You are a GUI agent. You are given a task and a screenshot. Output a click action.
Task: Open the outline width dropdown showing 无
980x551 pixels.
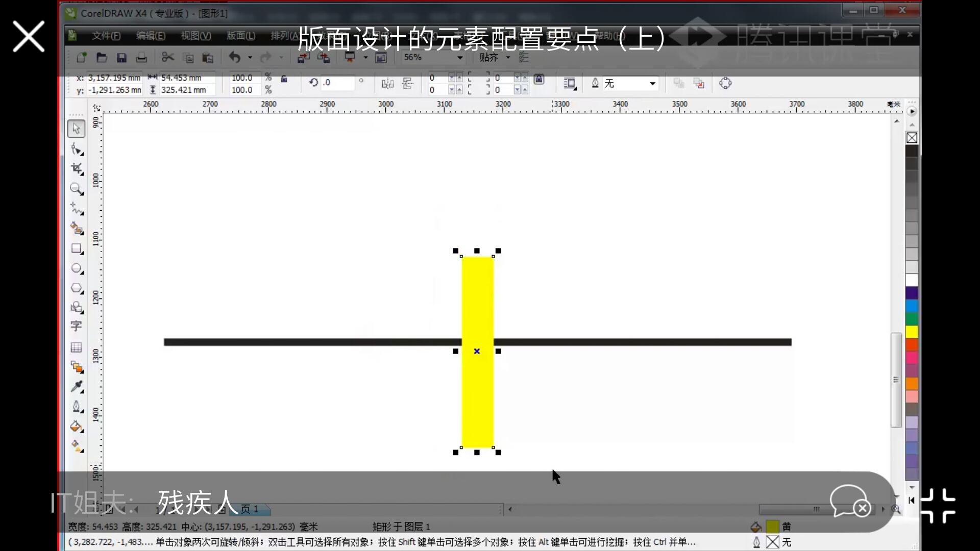[653, 84]
